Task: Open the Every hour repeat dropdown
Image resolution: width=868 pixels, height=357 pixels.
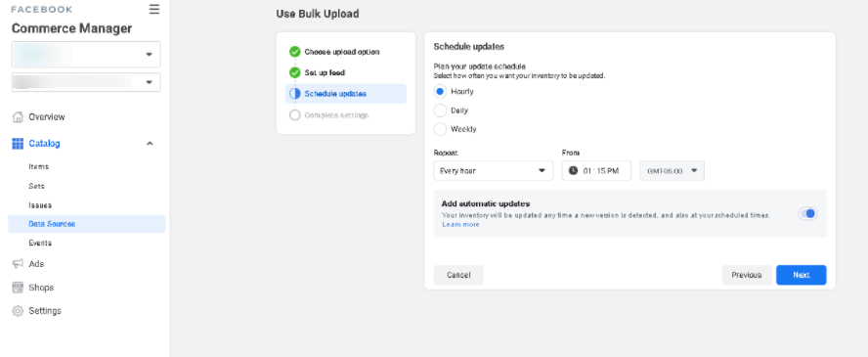Action: pos(494,171)
